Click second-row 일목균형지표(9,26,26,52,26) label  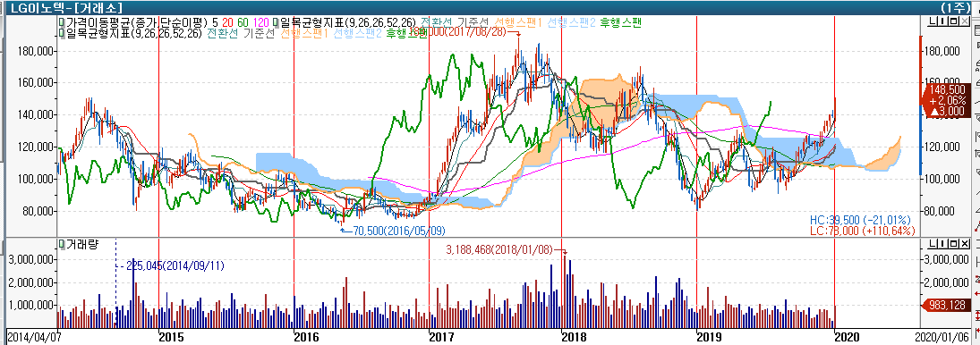pyautogui.click(x=133, y=33)
